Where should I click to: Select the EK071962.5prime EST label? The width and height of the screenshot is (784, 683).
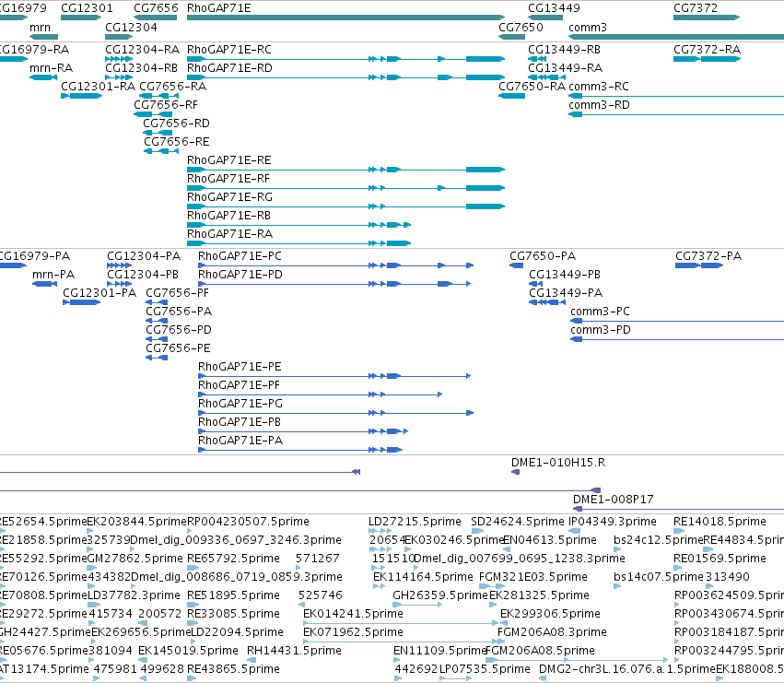[x=353, y=632]
